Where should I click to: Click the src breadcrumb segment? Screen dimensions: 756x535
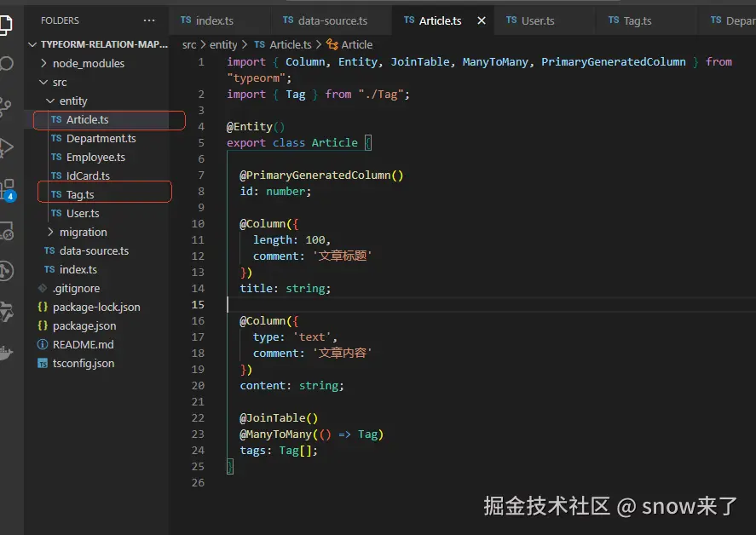(189, 45)
